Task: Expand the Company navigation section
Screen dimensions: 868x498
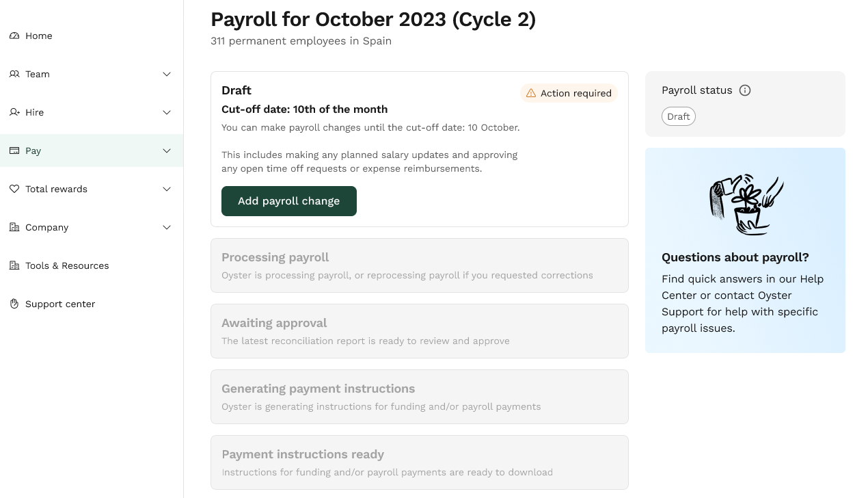Action: pos(167,227)
